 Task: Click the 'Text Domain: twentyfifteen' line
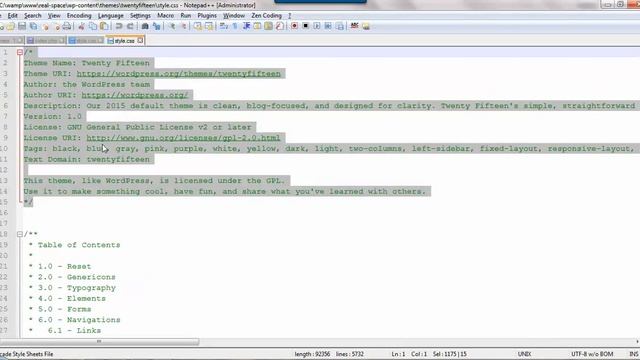(87, 160)
